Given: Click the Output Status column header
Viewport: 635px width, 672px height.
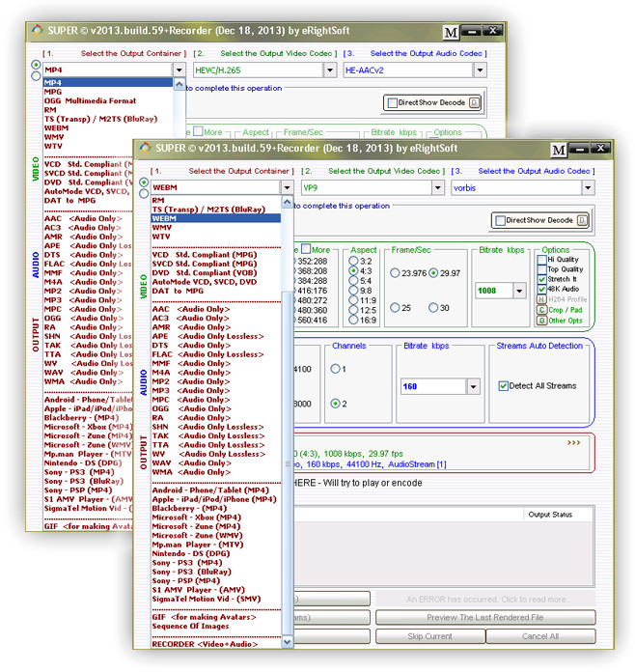Looking at the screenshot, I should tap(550, 515).
